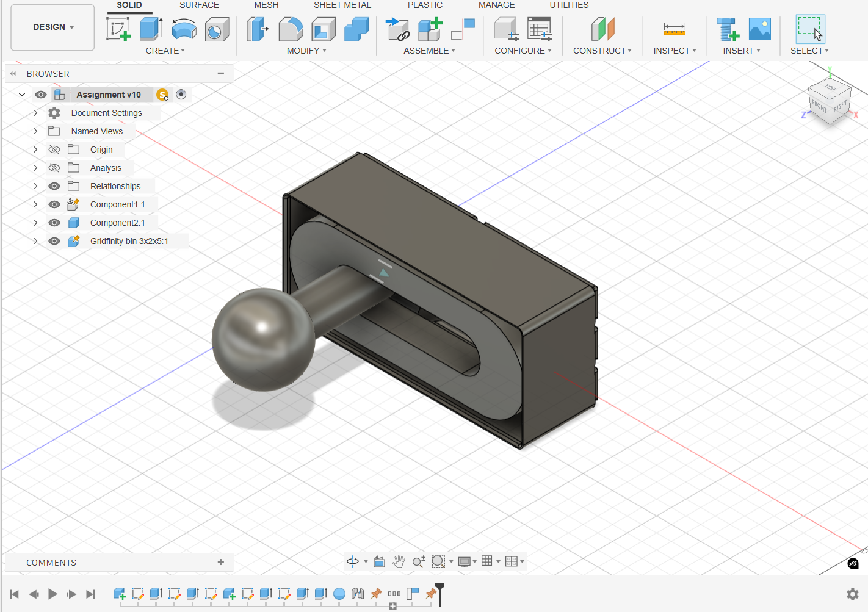The width and height of the screenshot is (868, 612).
Task: Click the RIGHT face of the ViewCube
Action: tap(841, 106)
